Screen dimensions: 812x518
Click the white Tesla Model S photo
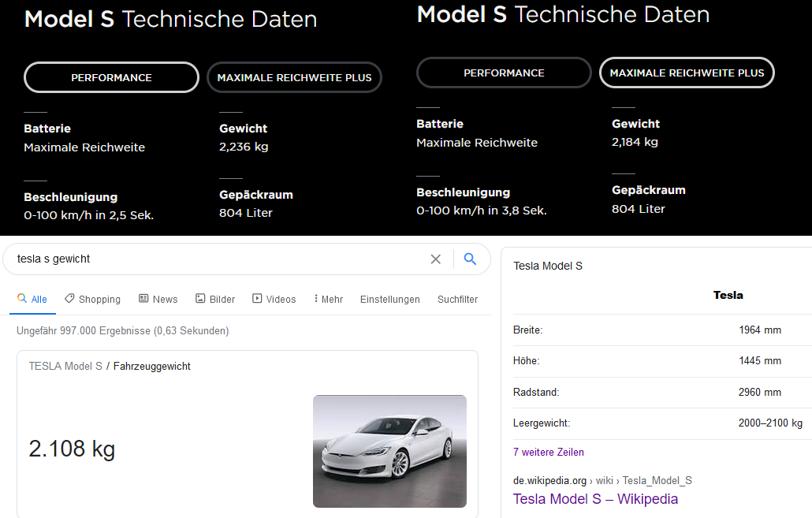[x=389, y=451]
